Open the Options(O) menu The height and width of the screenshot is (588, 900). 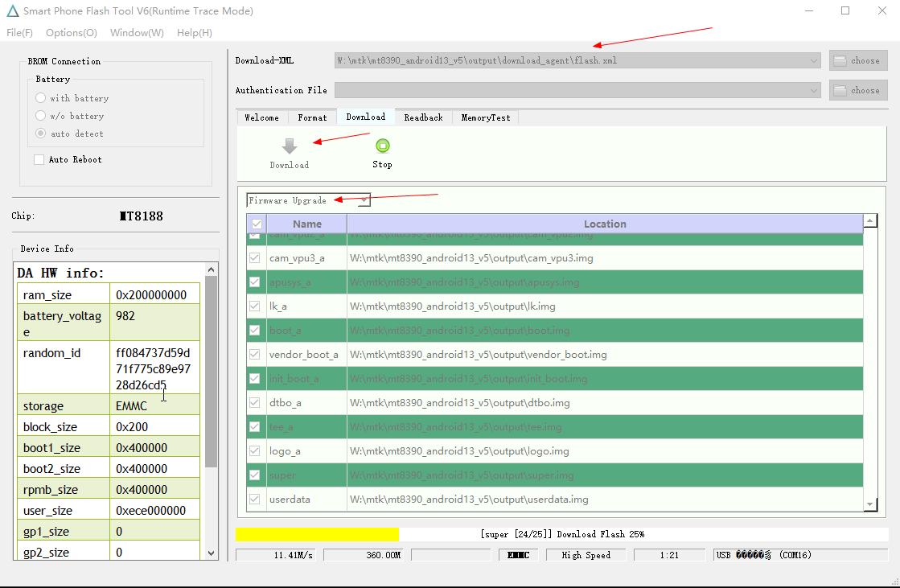point(71,33)
